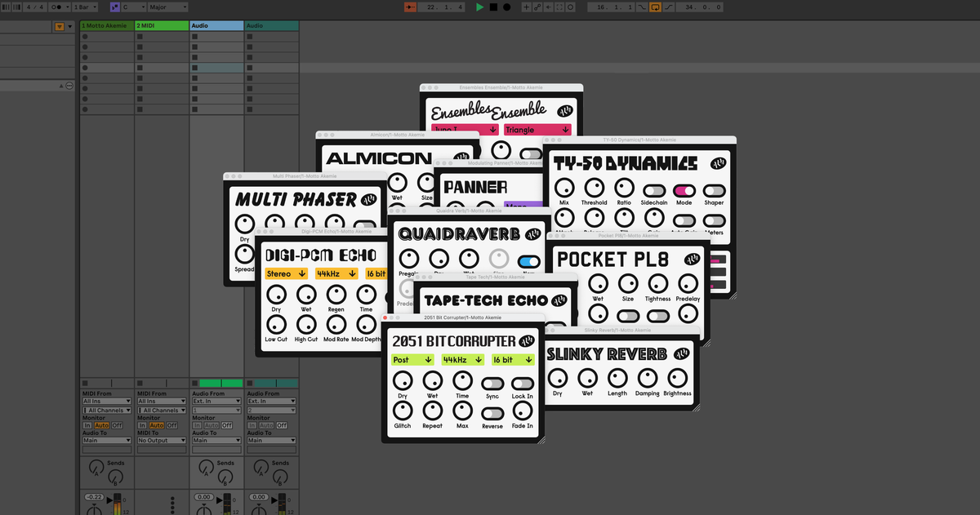Select the 1 Motto Akemie track header
This screenshot has height=515, width=980.
(107, 25)
